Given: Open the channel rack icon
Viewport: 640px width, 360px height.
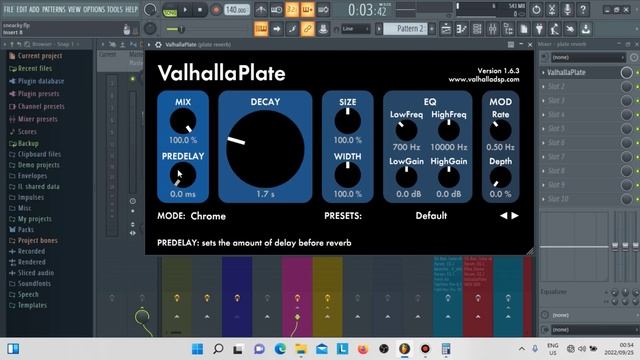Looking at the screenshot, I should pos(477,29).
